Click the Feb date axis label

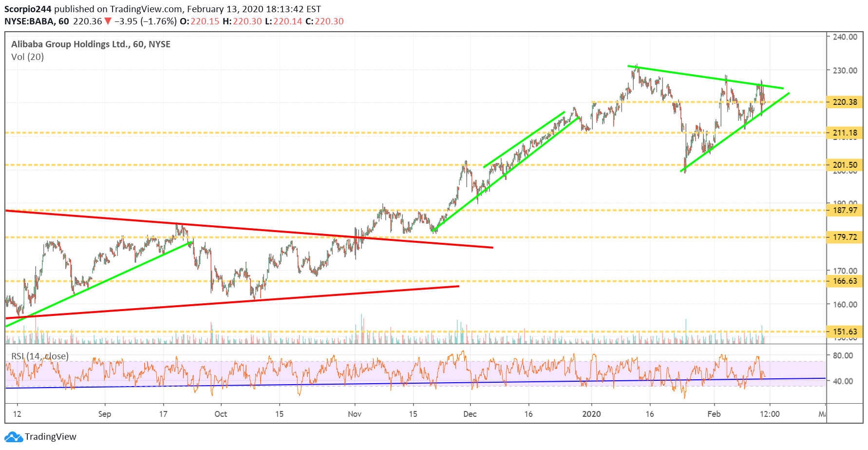[x=714, y=414]
